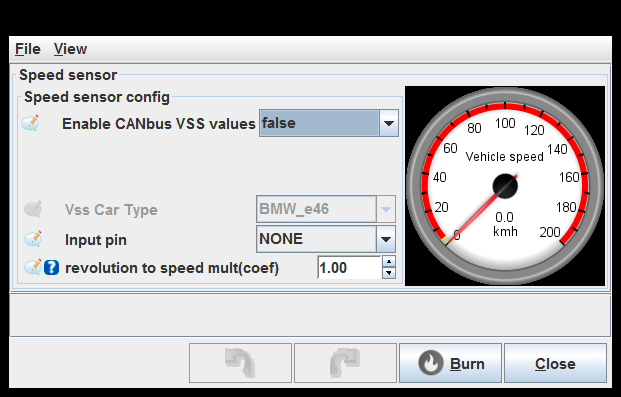Open the File menu
The width and height of the screenshot is (621, 397).
(x=28, y=49)
